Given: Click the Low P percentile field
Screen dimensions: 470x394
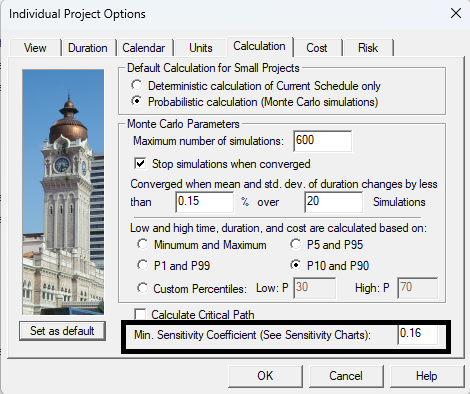Looking at the screenshot, I should [315, 288].
